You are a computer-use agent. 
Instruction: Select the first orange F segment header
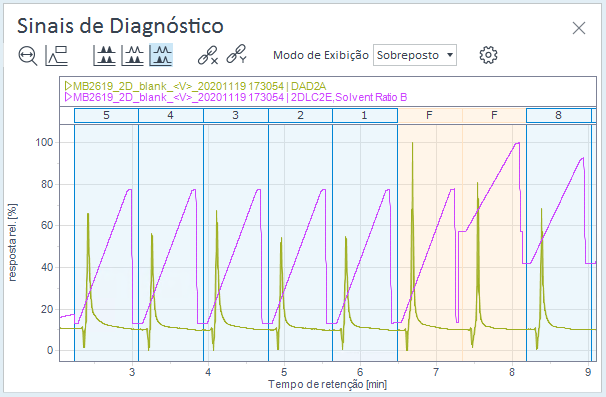coord(430,115)
